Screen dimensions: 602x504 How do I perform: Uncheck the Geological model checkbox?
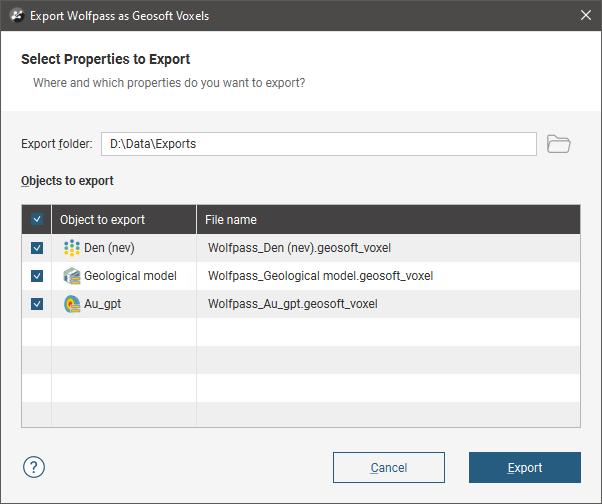[37, 276]
